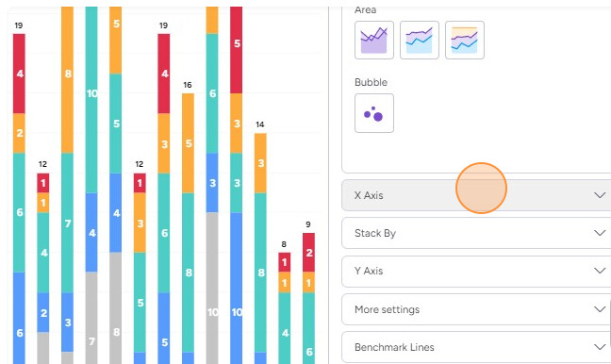Click the settings panel scrollbar
This screenshot has width=611, height=364.
tap(609, 323)
